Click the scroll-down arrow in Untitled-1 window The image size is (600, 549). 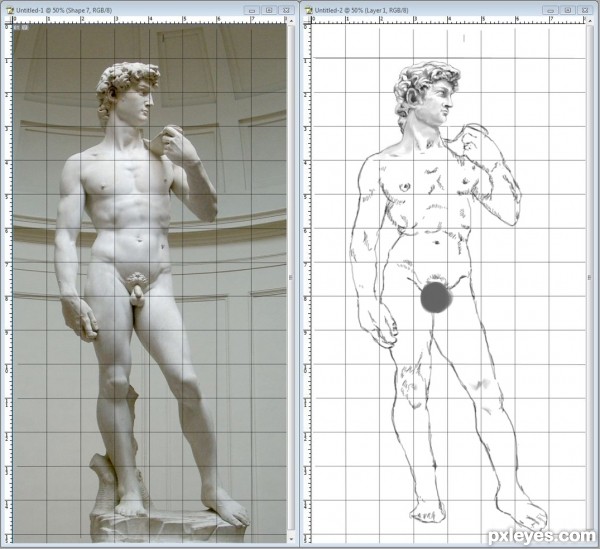click(x=291, y=539)
